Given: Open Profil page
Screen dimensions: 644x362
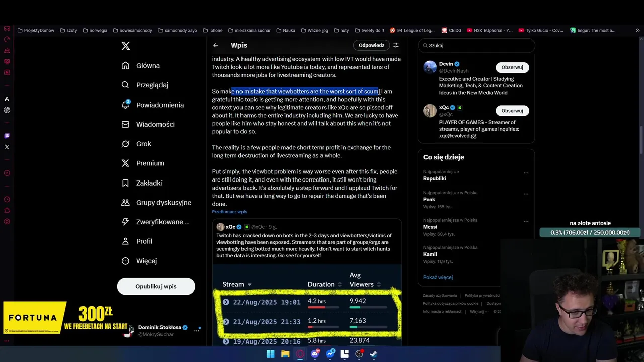Looking at the screenshot, I should (x=137, y=241).
